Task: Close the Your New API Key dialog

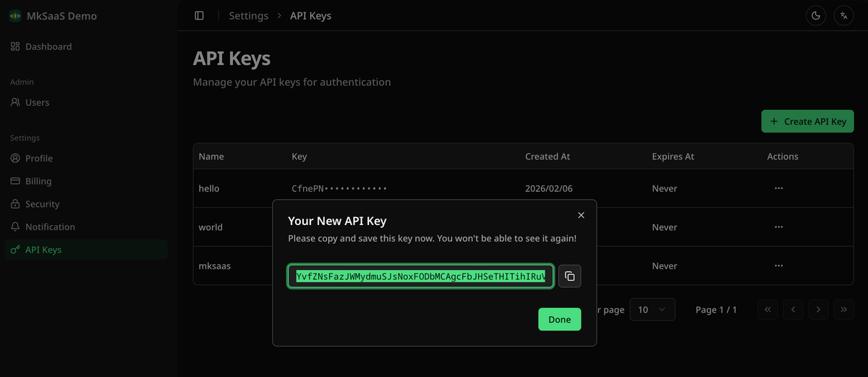Action: (x=581, y=215)
